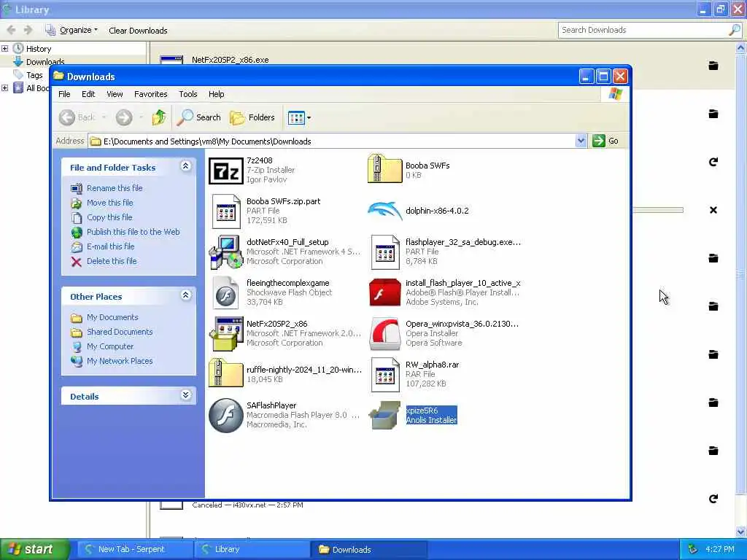Open the Start menu
The width and height of the screenshot is (747, 560).
point(34,549)
